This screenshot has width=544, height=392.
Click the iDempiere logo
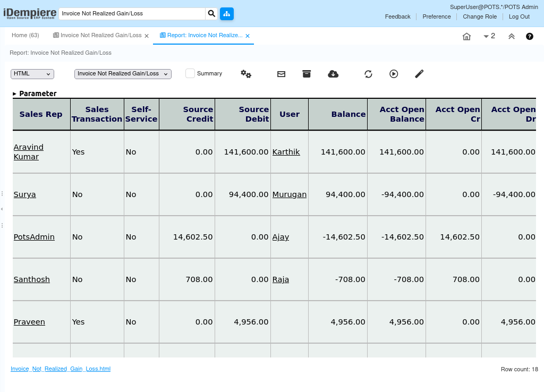pos(30,13)
